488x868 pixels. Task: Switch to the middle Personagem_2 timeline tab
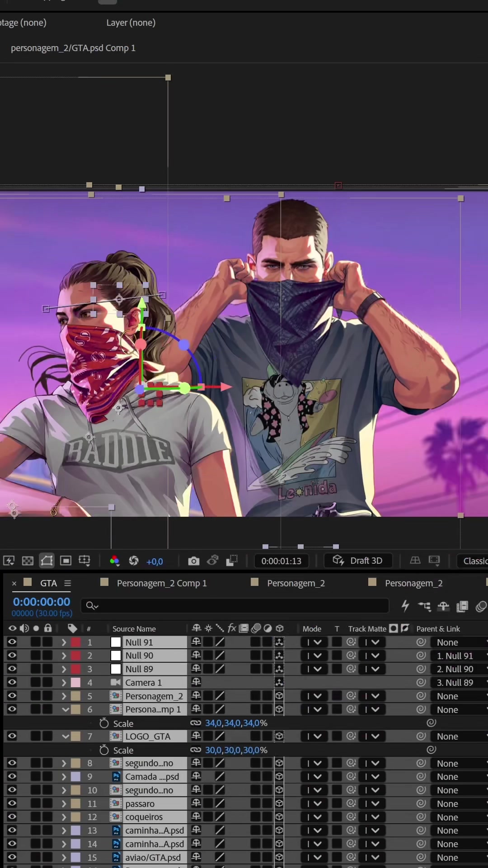(x=296, y=583)
